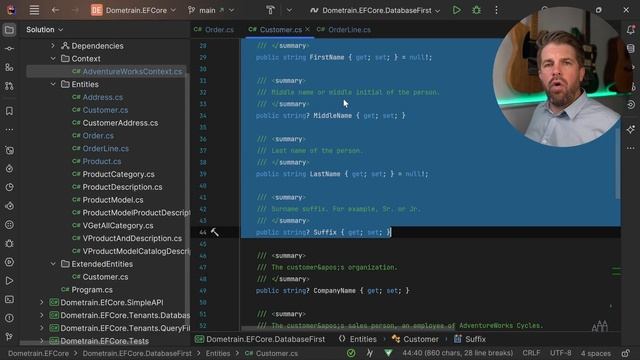This screenshot has width=640, height=360.
Task: Open the Bookmarks tool window icon
Action: tap(9, 111)
